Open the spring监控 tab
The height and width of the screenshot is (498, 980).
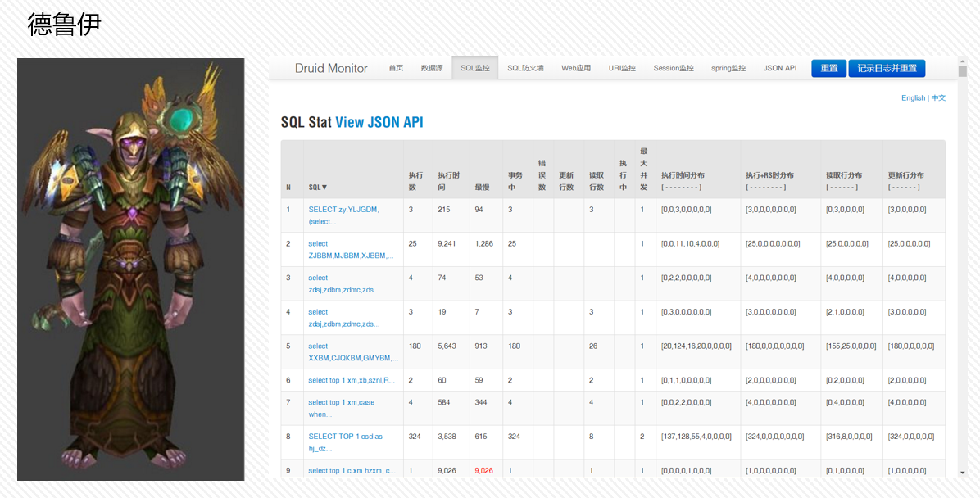click(x=728, y=68)
